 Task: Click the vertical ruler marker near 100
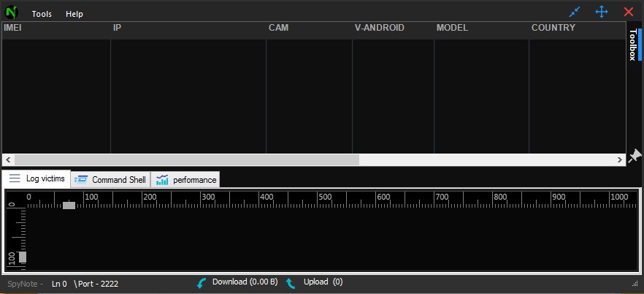(23, 257)
